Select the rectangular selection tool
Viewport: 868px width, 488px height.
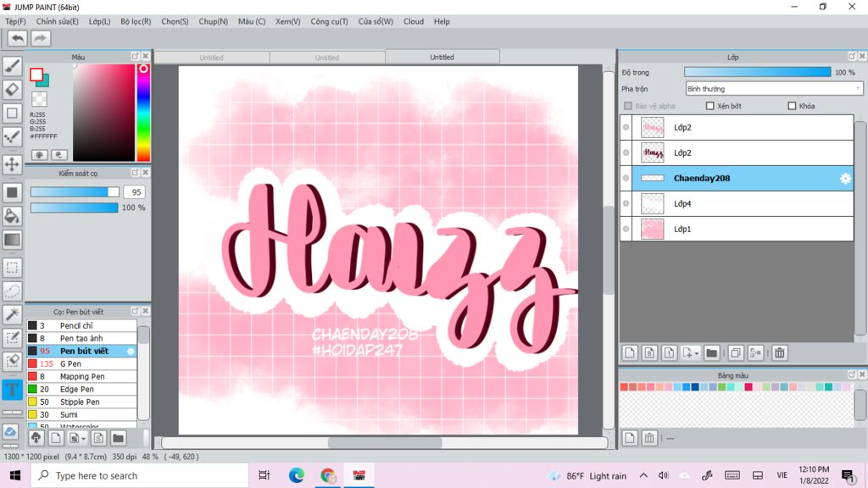[x=12, y=268]
